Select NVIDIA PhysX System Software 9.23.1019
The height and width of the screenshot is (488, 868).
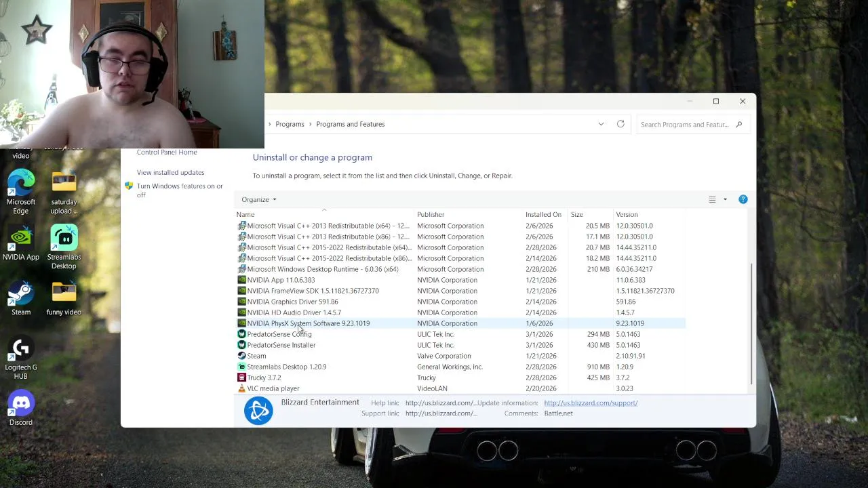pyautogui.click(x=460, y=323)
